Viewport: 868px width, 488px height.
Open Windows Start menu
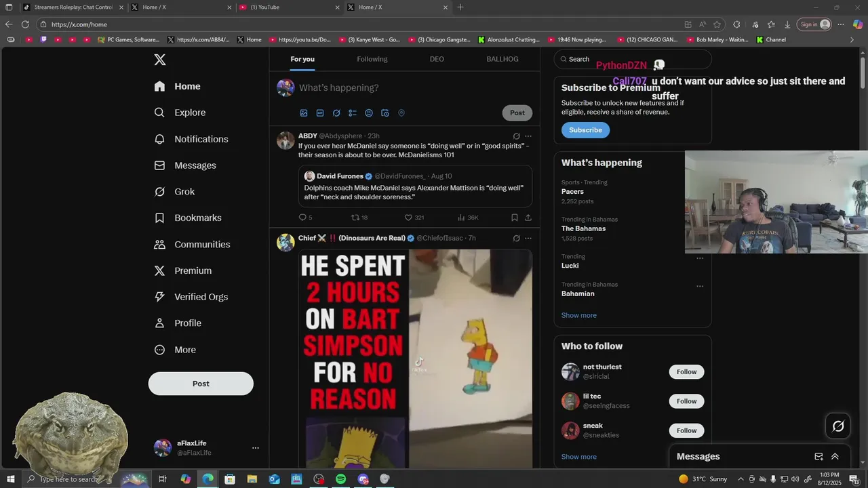(9, 479)
